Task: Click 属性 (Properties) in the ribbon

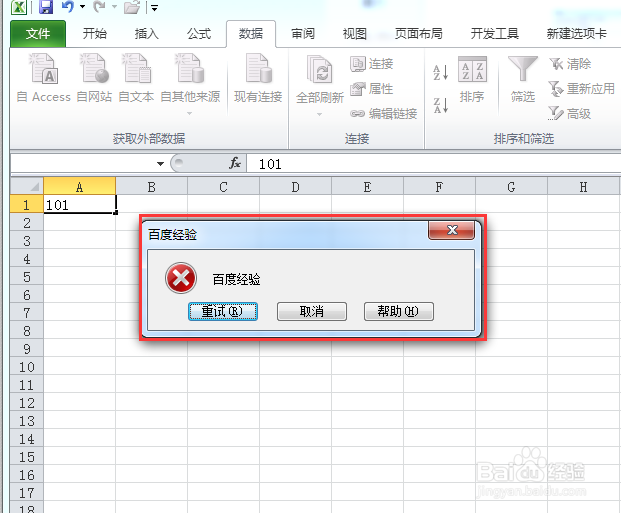Action: (x=371, y=89)
